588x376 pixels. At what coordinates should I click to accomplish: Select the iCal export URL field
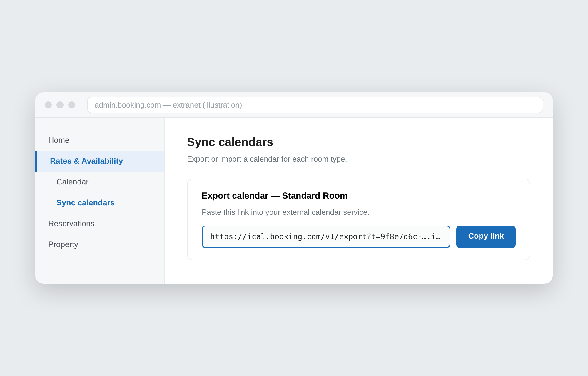pos(326,236)
